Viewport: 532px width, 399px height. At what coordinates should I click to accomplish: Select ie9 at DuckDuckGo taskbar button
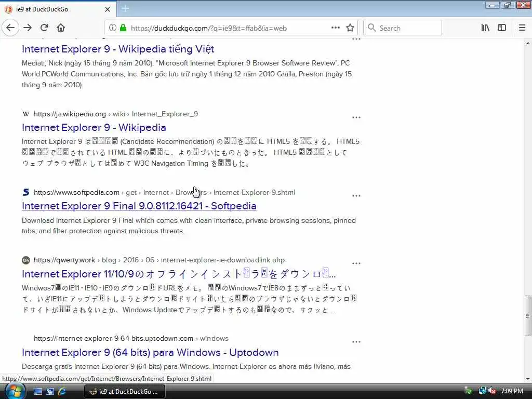pyautogui.click(x=125, y=391)
